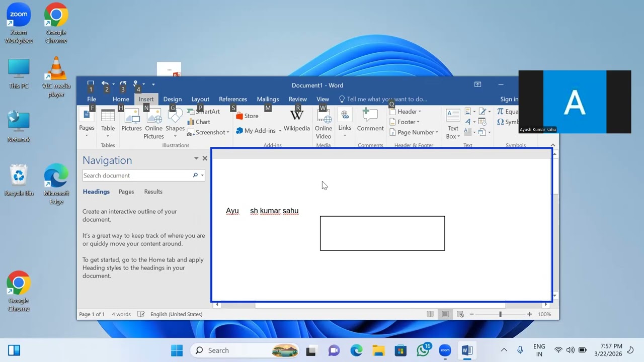Click 'Page 1 of 1' in status bar
The image size is (644, 362).
92,314
